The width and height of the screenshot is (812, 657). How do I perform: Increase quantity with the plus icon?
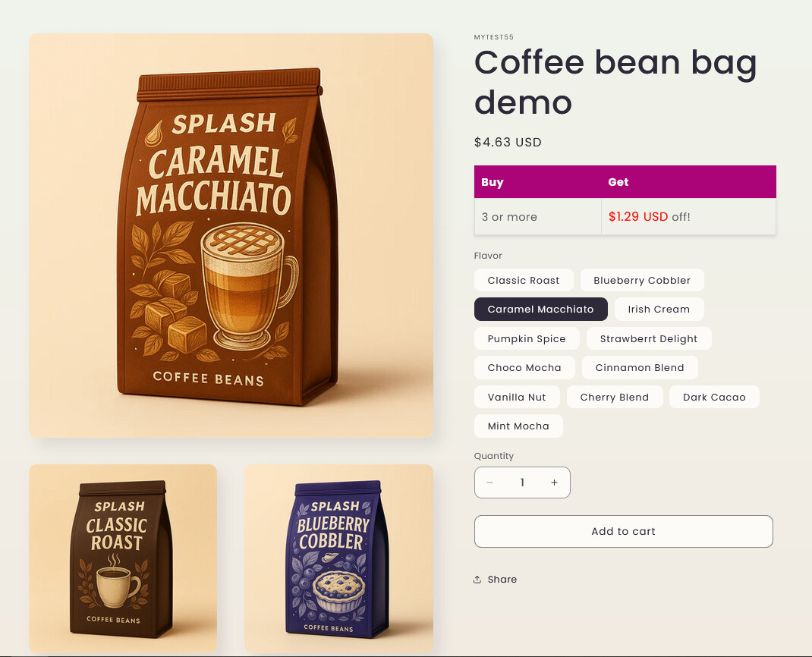[x=554, y=483]
